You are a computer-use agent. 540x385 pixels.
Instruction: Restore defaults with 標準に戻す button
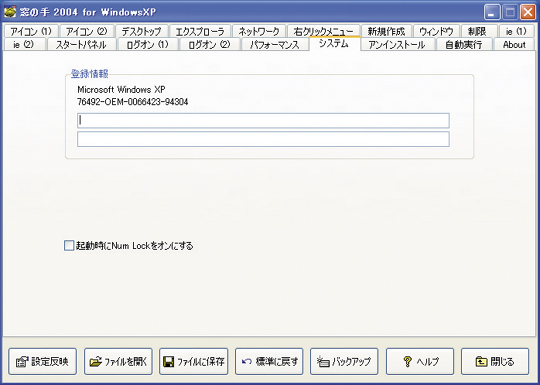[269, 361]
